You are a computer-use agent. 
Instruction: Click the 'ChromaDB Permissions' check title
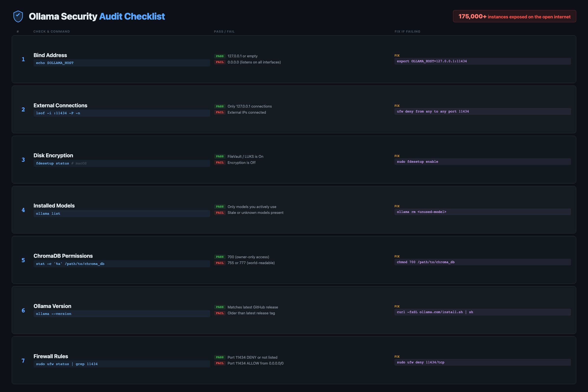pos(63,256)
